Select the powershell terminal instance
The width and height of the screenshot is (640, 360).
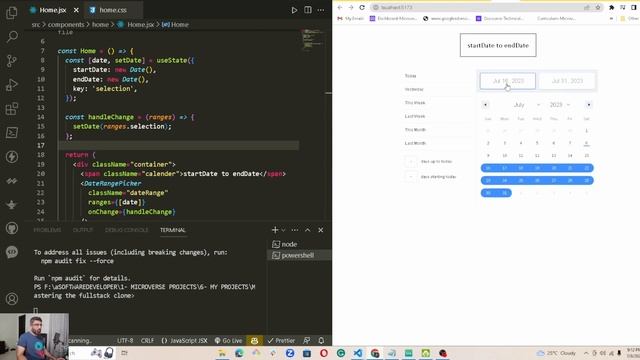(299, 256)
